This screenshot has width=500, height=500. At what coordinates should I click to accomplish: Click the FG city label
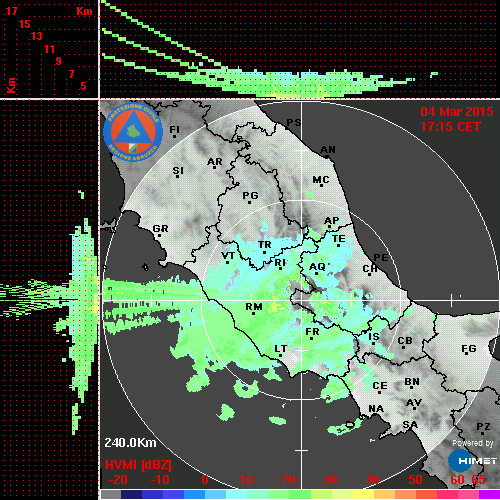(469, 348)
